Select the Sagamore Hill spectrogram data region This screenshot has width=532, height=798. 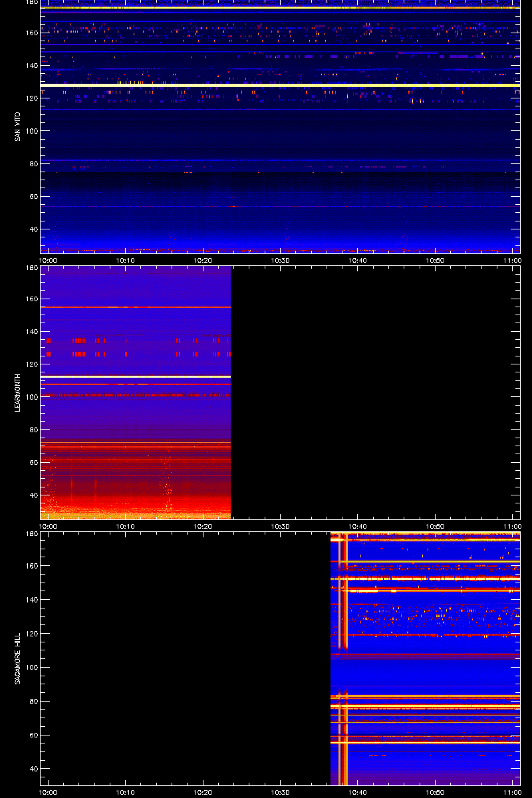pyautogui.click(x=425, y=658)
